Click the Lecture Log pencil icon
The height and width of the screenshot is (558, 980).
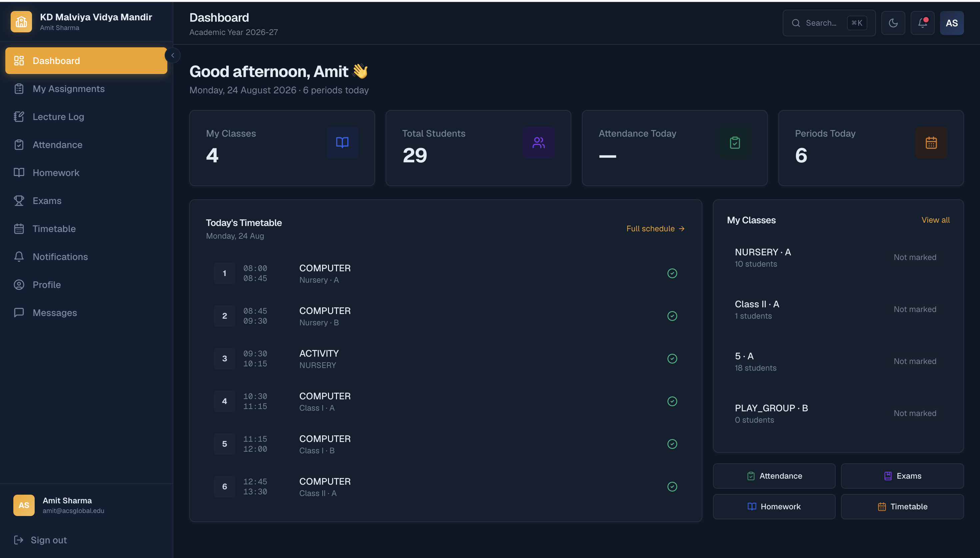point(19,117)
